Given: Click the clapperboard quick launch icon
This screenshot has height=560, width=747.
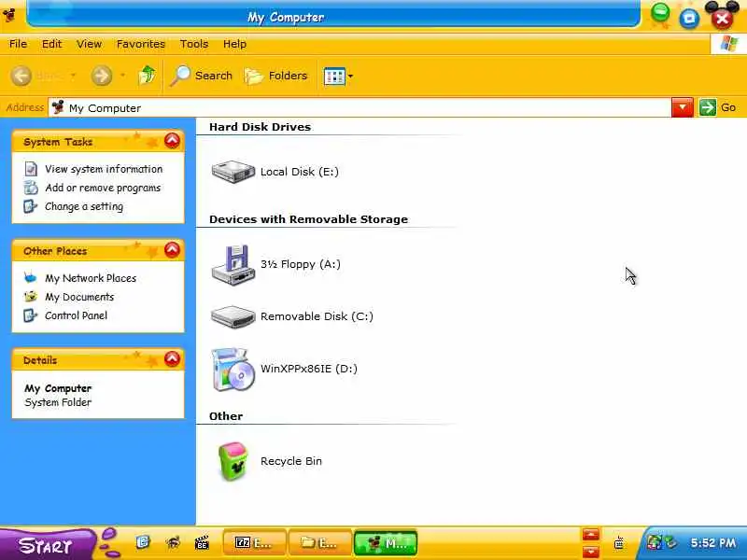Looking at the screenshot, I should pos(202,542).
